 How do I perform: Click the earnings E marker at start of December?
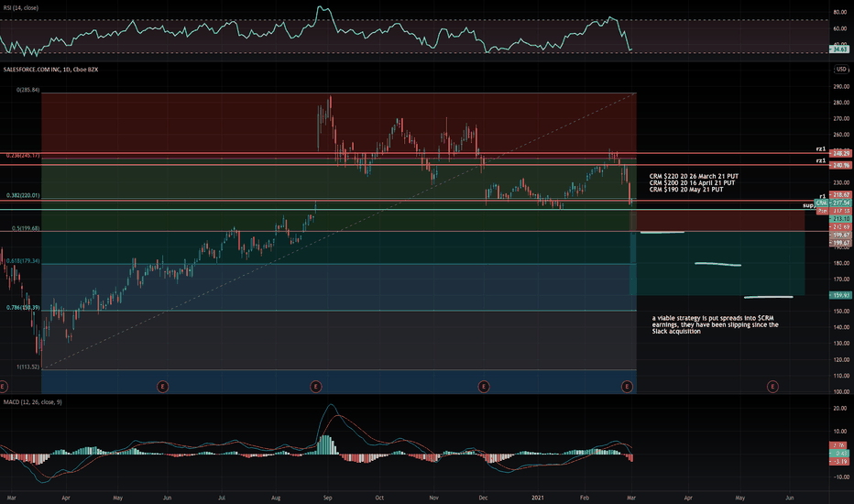pos(483,387)
